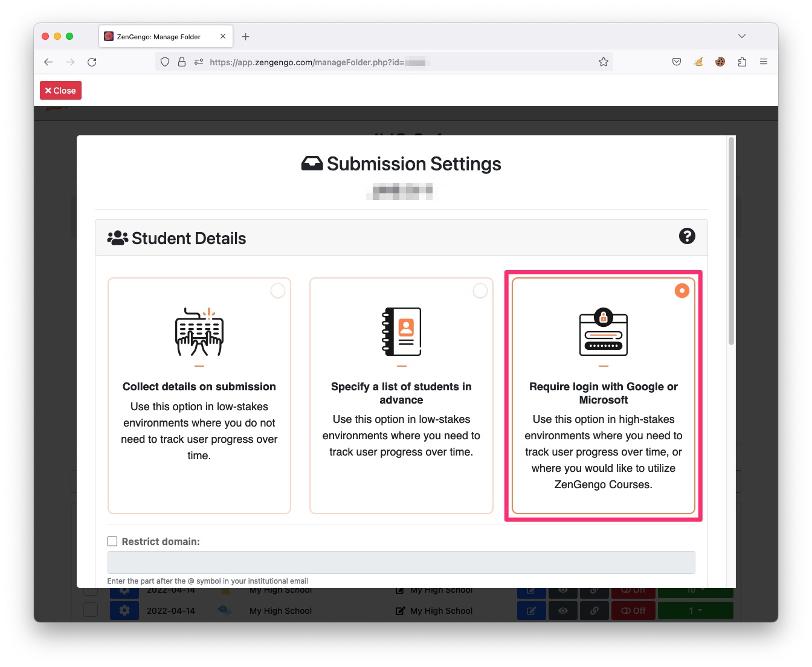The image size is (812, 667).
Task: List all tabs with the chevron
Action: tap(742, 36)
